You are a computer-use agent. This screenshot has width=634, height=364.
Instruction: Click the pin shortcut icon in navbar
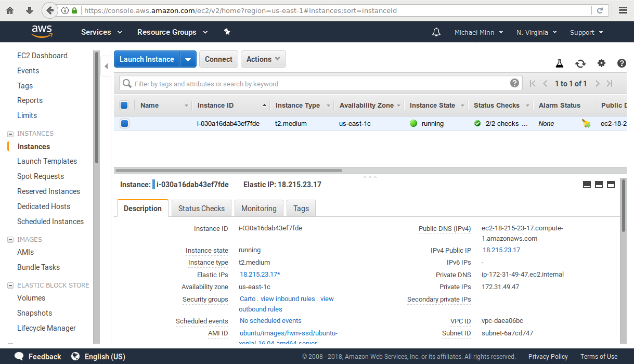coord(227,32)
